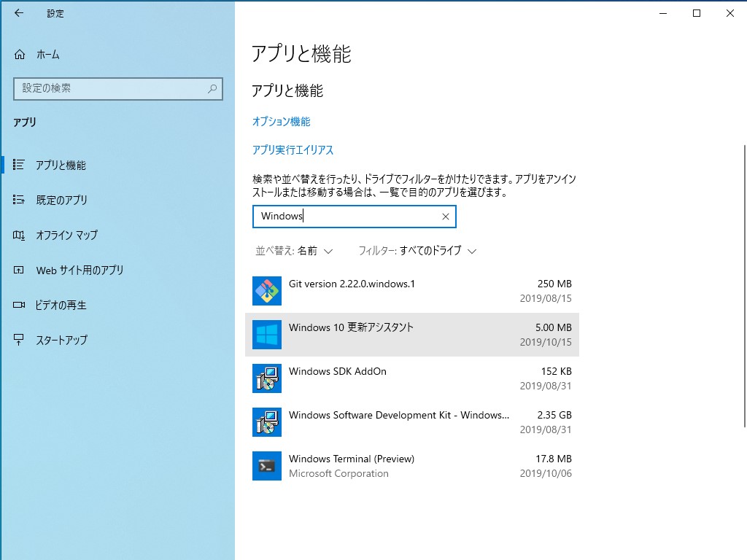
Task: Click the スタートアップ sidebar entry
Action: (x=62, y=340)
